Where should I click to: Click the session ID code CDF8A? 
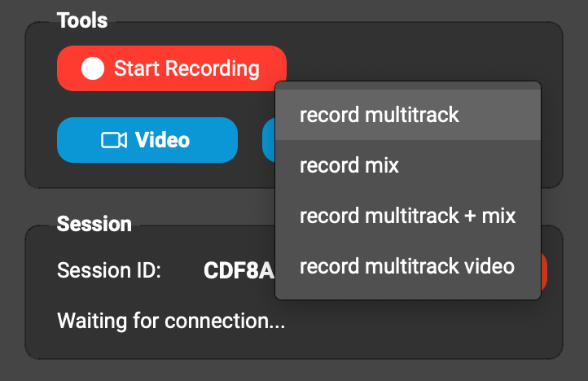238,271
